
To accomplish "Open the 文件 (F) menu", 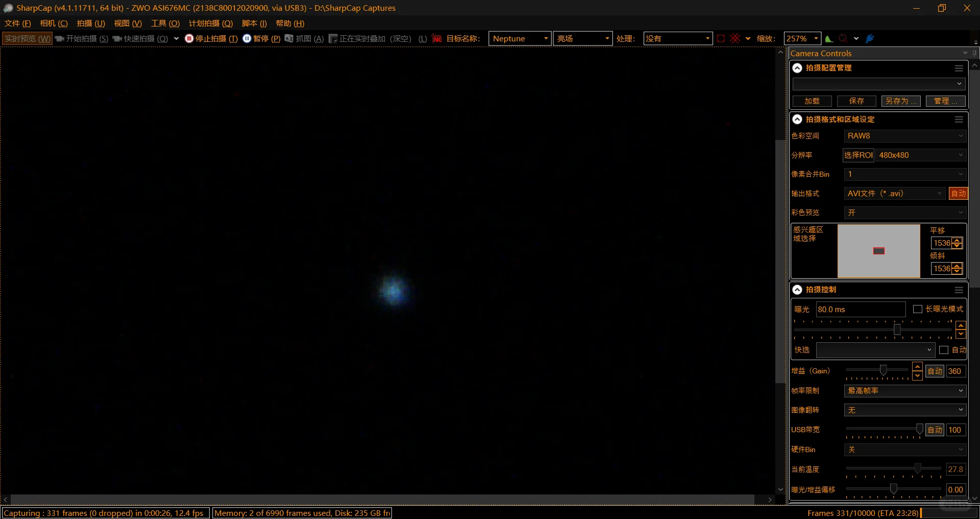I will coord(18,23).
